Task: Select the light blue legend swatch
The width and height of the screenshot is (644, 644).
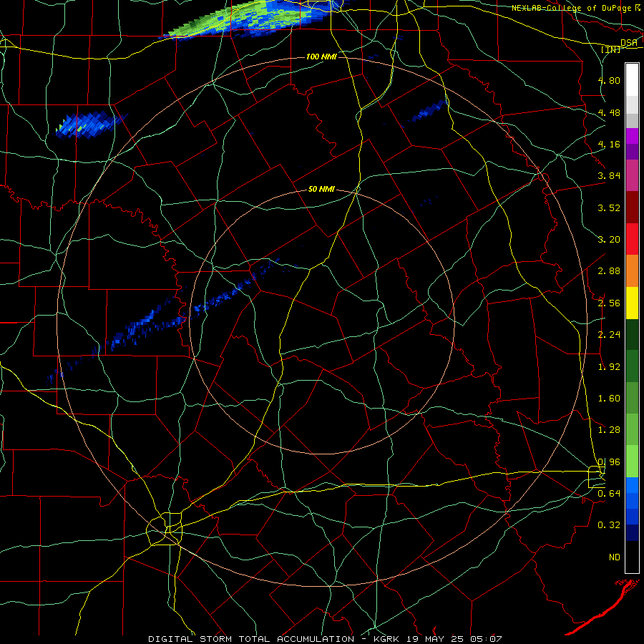Action: point(632,485)
